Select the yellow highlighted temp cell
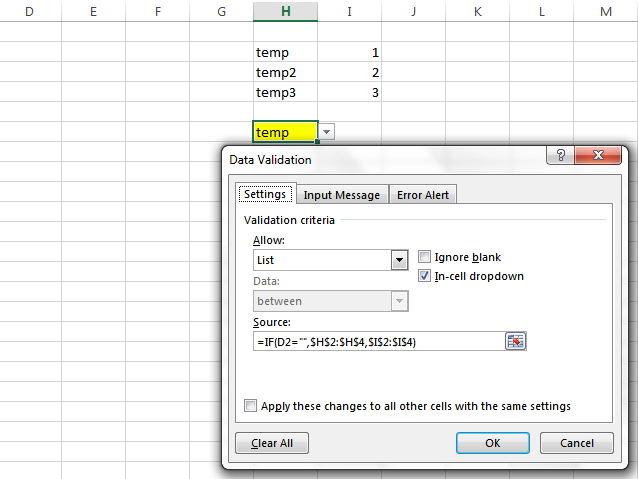The width and height of the screenshot is (638, 479). pyautogui.click(x=285, y=132)
